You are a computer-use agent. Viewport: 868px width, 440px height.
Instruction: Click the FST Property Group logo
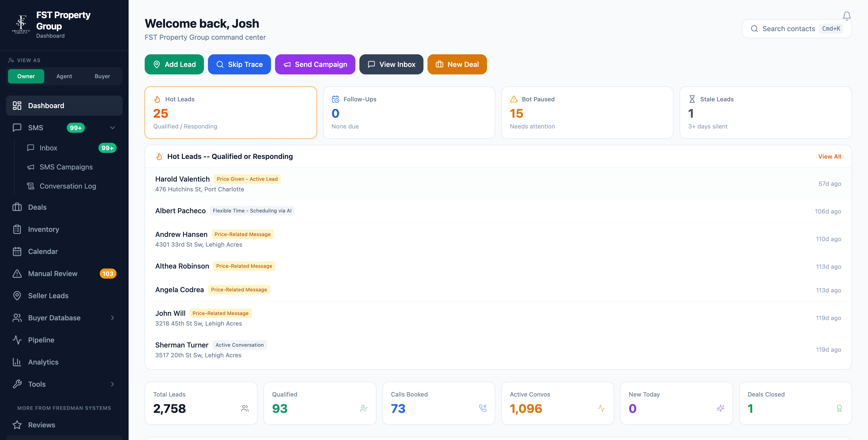21,24
